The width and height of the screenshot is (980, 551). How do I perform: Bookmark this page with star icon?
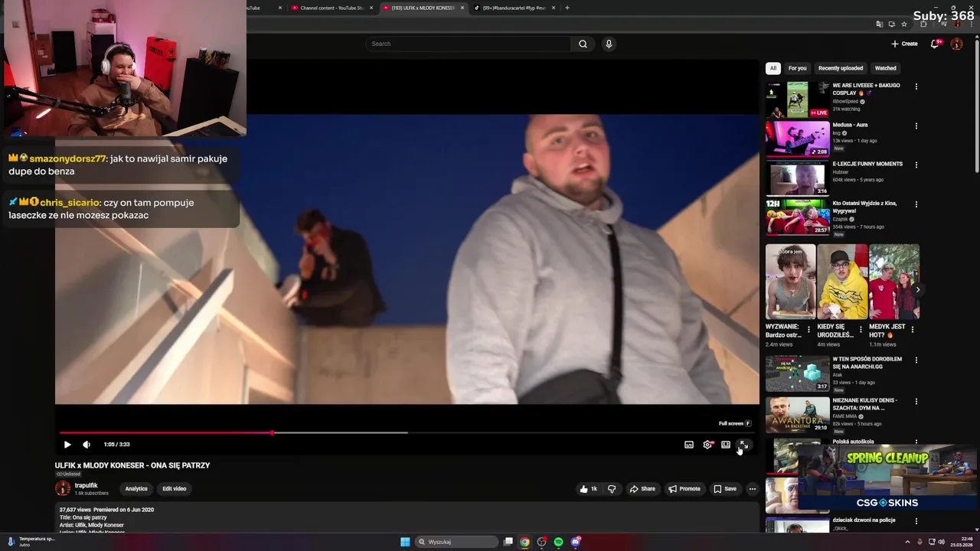pos(904,24)
